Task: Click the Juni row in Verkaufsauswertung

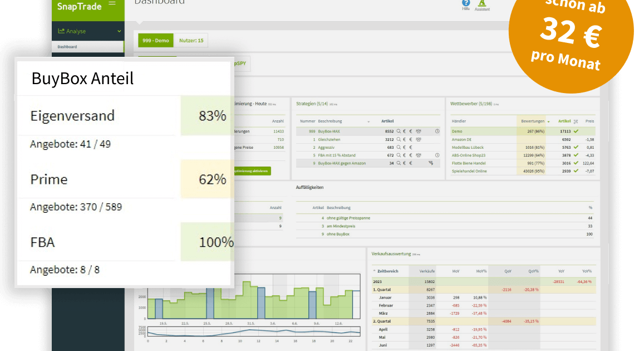Action: click(484, 345)
